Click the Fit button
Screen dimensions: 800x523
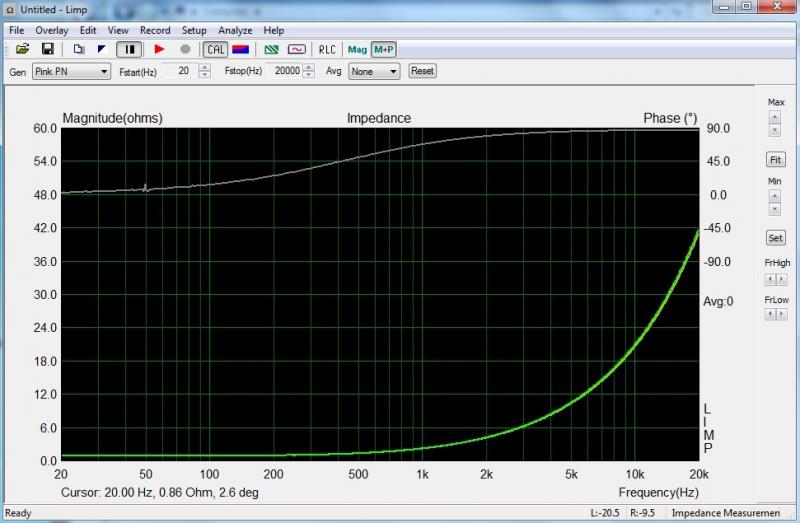(775, 160)
